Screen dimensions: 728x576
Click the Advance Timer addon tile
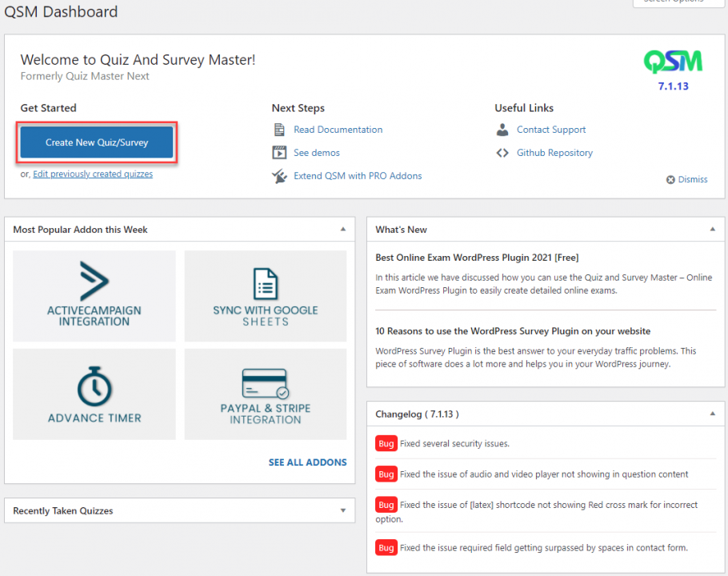(94, 394)
